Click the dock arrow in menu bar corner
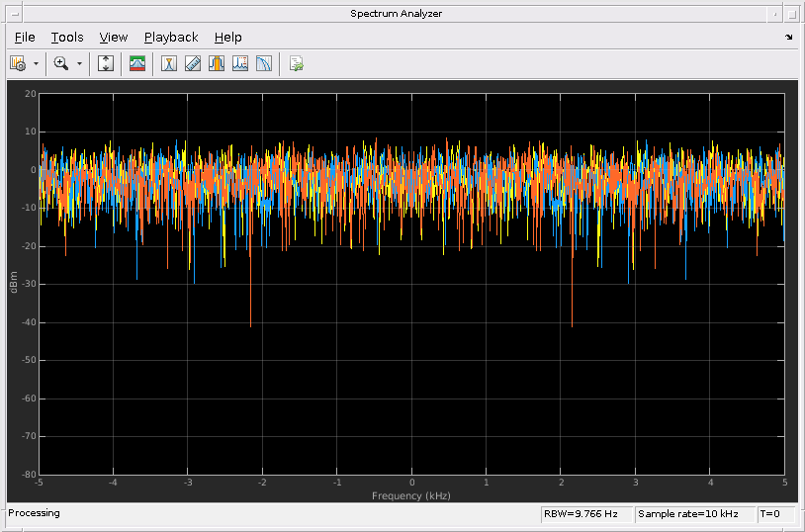The image size is (805, 532). pyautogui.click(x=788, y=38)
